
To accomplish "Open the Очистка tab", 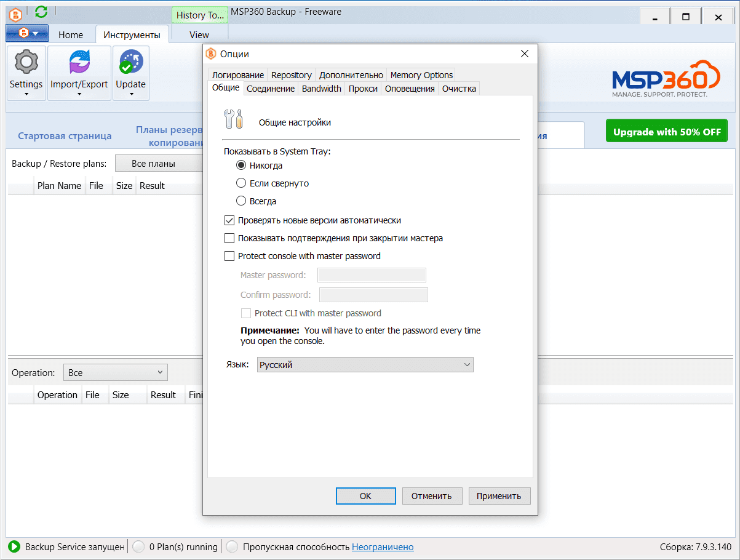I will click(459, 89).
